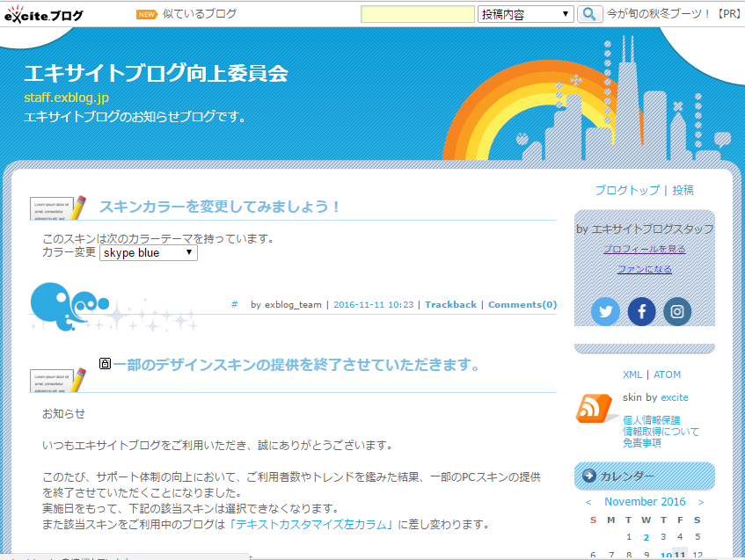
Task: Open the 投稿内容 search type dropdown
Action: (525, 14)
